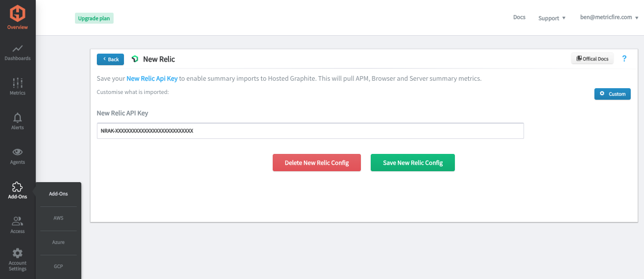Image resolution: width=644 pixels, height=279 pixels.
Task: Expand the ben@metricfire.com account menu
Action: tap(609, 17)
